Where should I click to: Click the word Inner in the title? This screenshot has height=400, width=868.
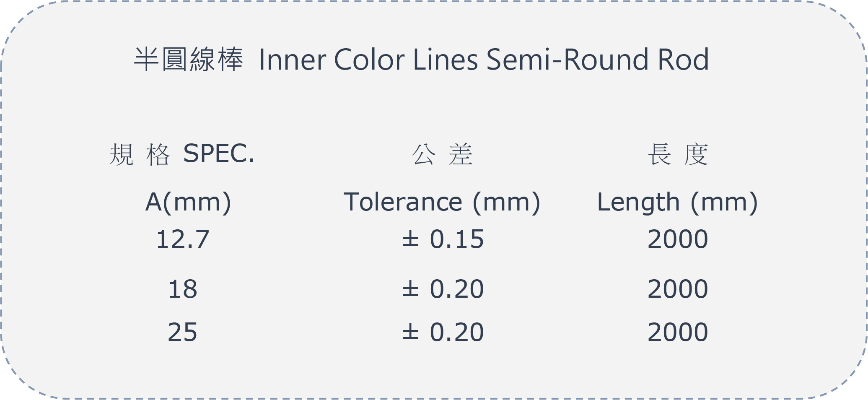[x=293, y=59]
